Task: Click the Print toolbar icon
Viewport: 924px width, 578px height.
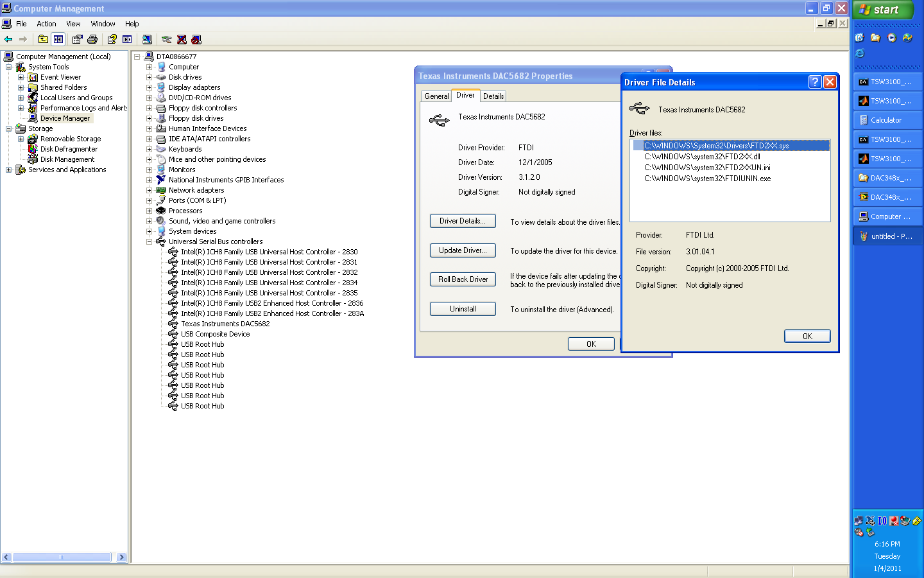Action: 92,39
